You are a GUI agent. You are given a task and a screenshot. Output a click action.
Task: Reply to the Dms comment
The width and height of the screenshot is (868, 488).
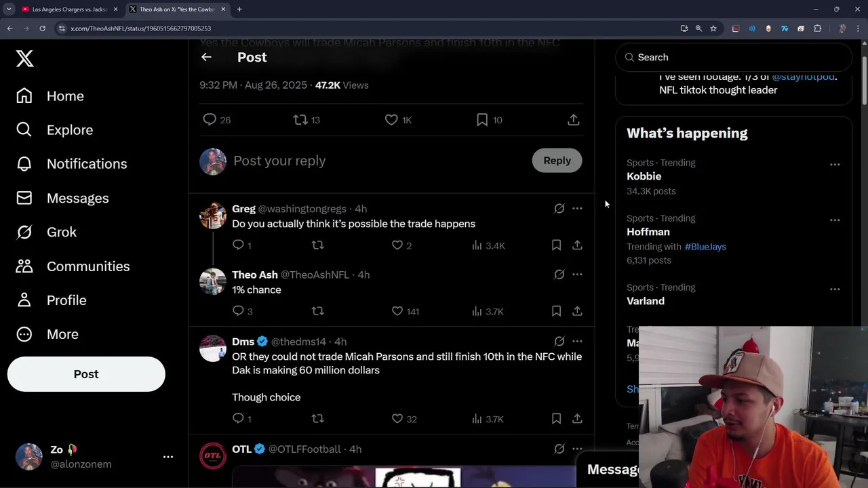(238, 419)
